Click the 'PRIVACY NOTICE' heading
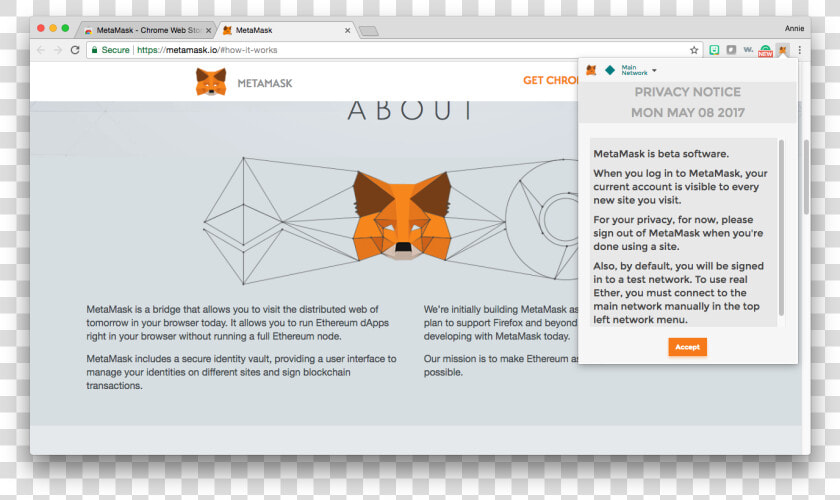This screenshot has width=840, height=500. (x=687, y=92)
